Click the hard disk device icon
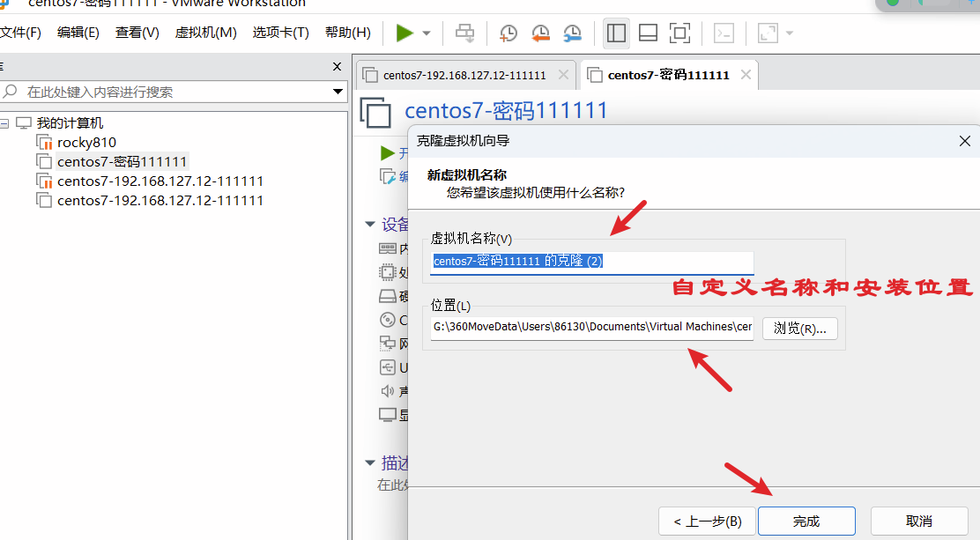 coord(388,296)
